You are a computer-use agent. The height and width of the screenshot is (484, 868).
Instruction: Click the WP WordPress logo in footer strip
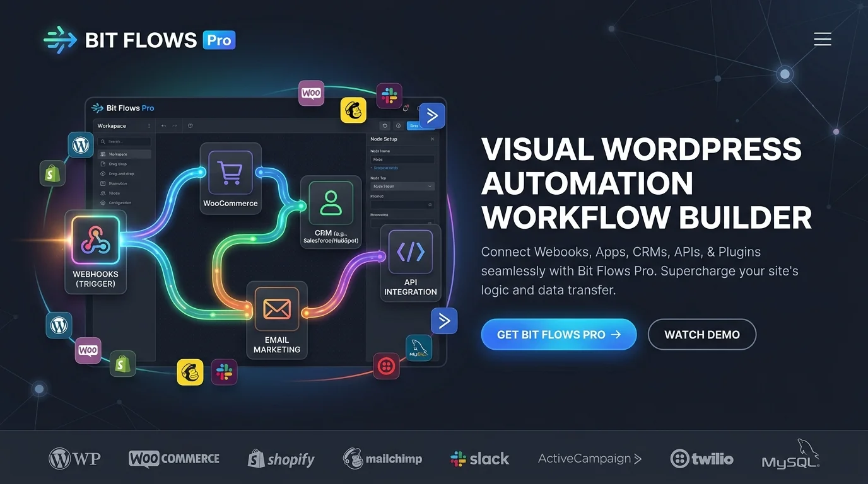click(x=75, y=458)
